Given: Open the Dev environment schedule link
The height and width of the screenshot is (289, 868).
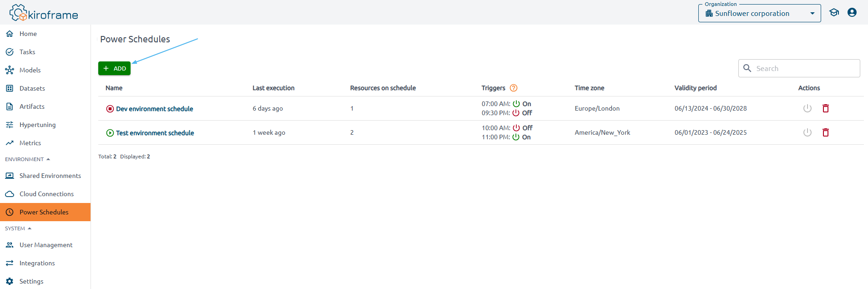Looking at the screenshot, I should click(154, 109).
